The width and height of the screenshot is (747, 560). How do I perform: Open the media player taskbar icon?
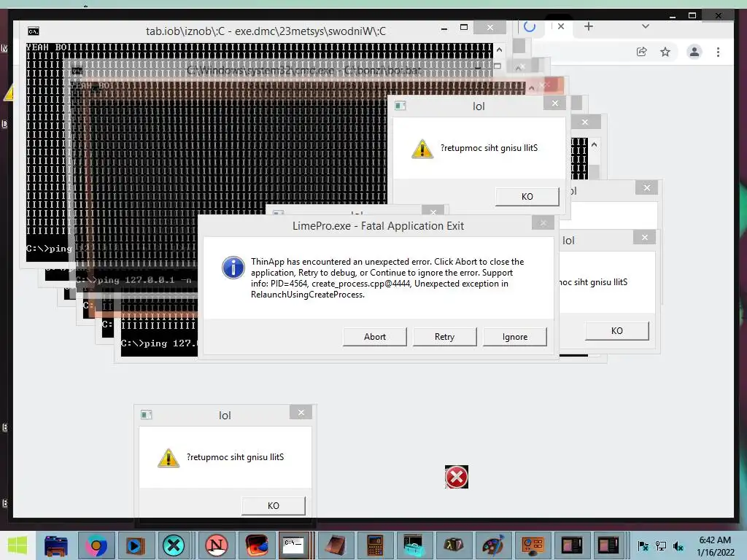pos(135,545)
